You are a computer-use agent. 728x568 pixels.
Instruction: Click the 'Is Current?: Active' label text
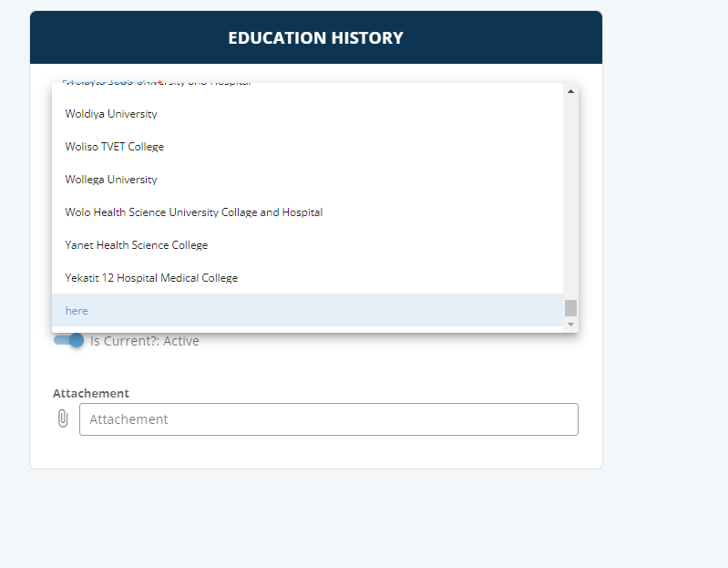(144, 341)
